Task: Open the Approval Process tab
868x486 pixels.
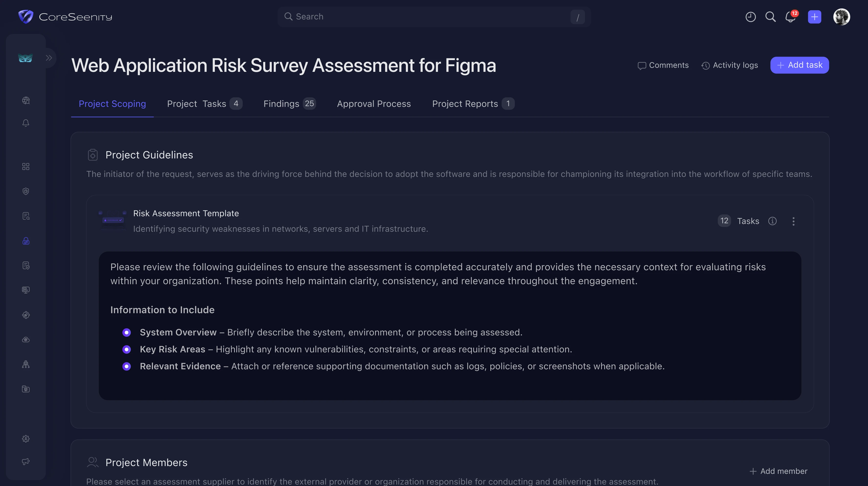Action: [374, 104]
